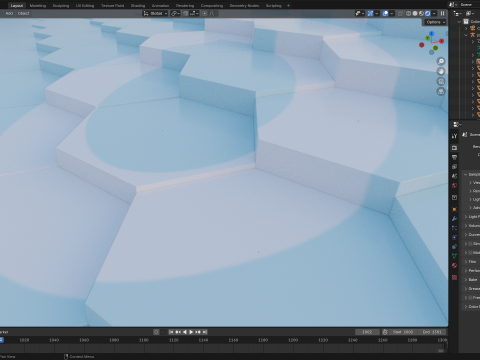Toggle the camera view icon
The height and width of the screenshot is (360, 480).
pos(441,81)
